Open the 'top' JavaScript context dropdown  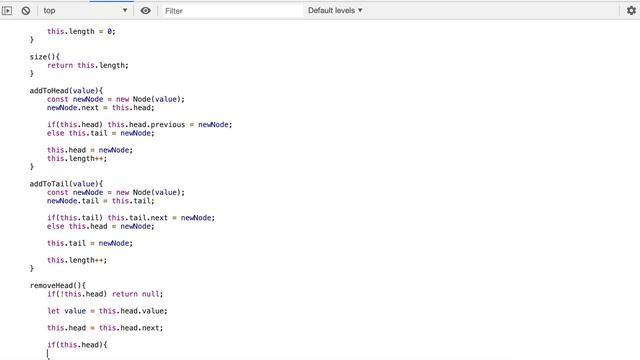pyautogui.click(x=85, y=11)
